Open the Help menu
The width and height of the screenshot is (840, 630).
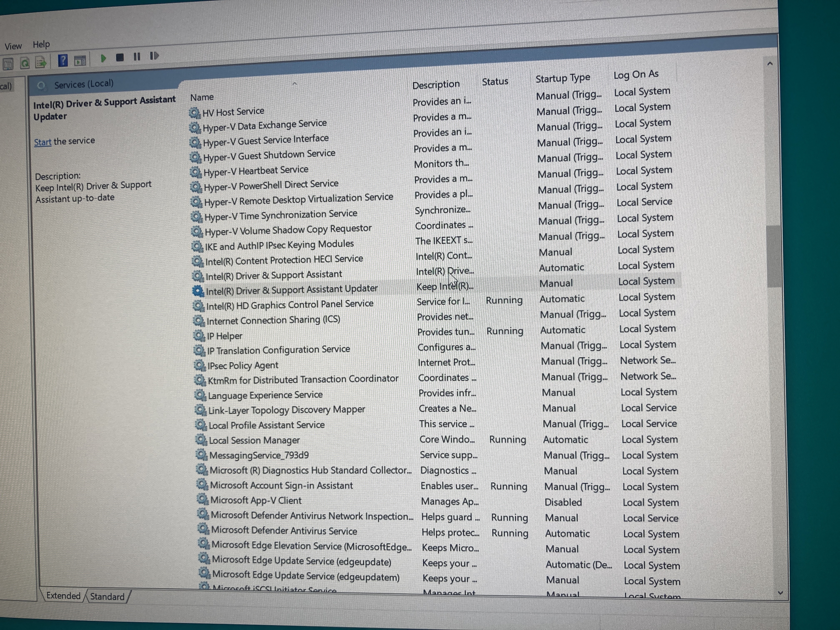41,44
